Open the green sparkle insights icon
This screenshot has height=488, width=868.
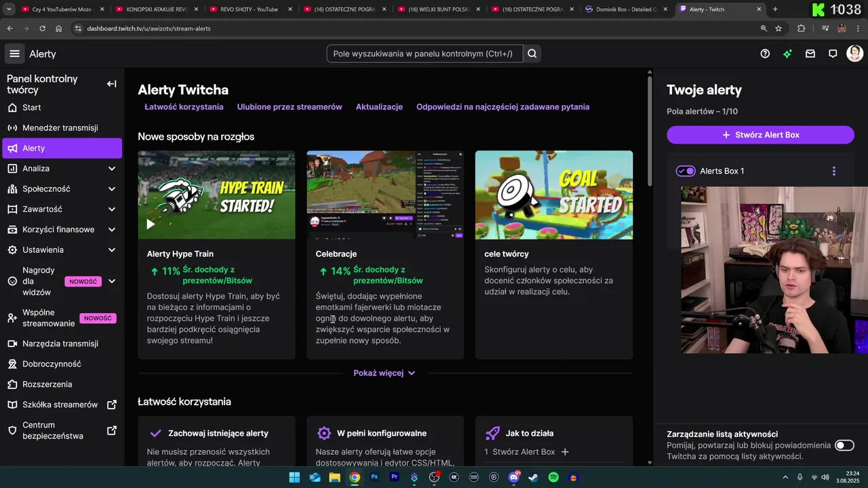(787, 54)
